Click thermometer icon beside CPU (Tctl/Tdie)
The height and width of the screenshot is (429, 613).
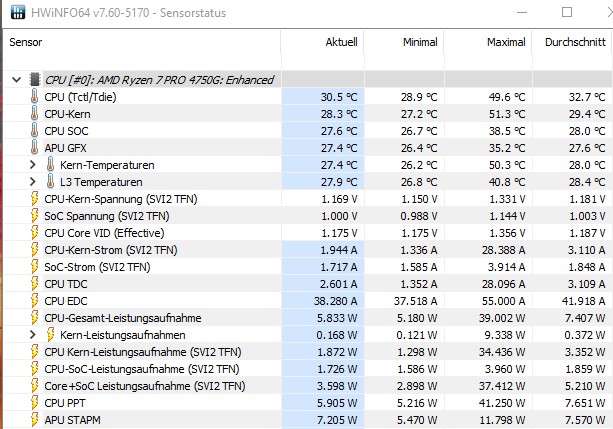pyautogui.click(x=34, y=97)
